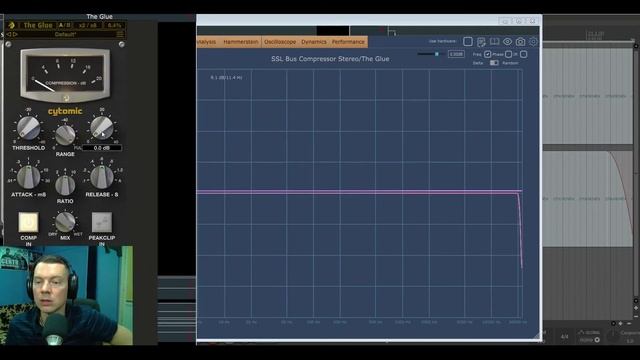Click the Ratio knob
Viewport: 640px width, 360px height.
(65, 185)
